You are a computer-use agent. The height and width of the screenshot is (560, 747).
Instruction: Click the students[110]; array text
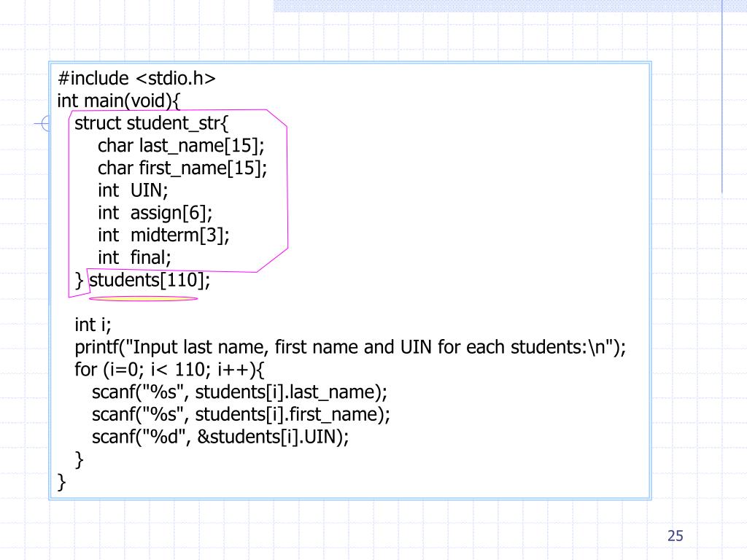point(150,280)
